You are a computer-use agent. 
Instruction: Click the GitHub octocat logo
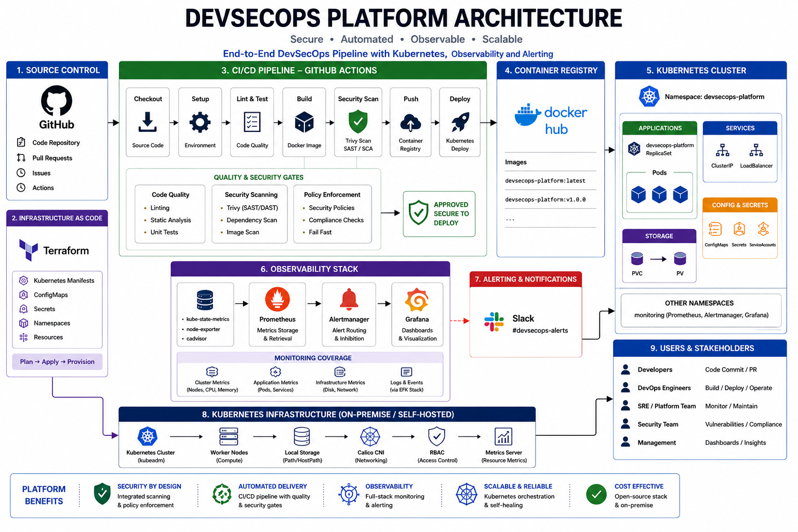pyautogui.click(x=57, y=101)
